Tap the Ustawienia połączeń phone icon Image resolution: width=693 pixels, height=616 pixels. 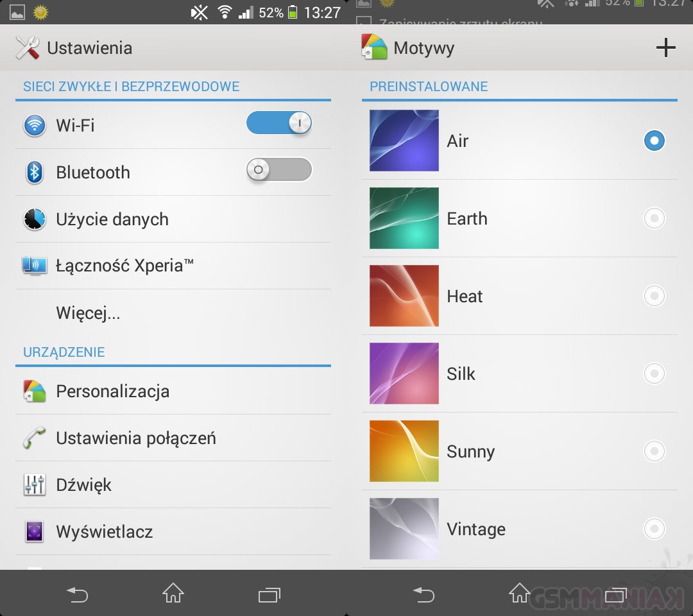tap(35, 438)
